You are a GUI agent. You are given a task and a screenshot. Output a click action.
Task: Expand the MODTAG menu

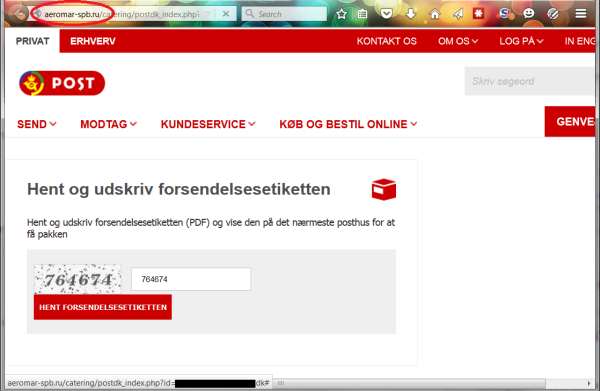click(108, 124)
